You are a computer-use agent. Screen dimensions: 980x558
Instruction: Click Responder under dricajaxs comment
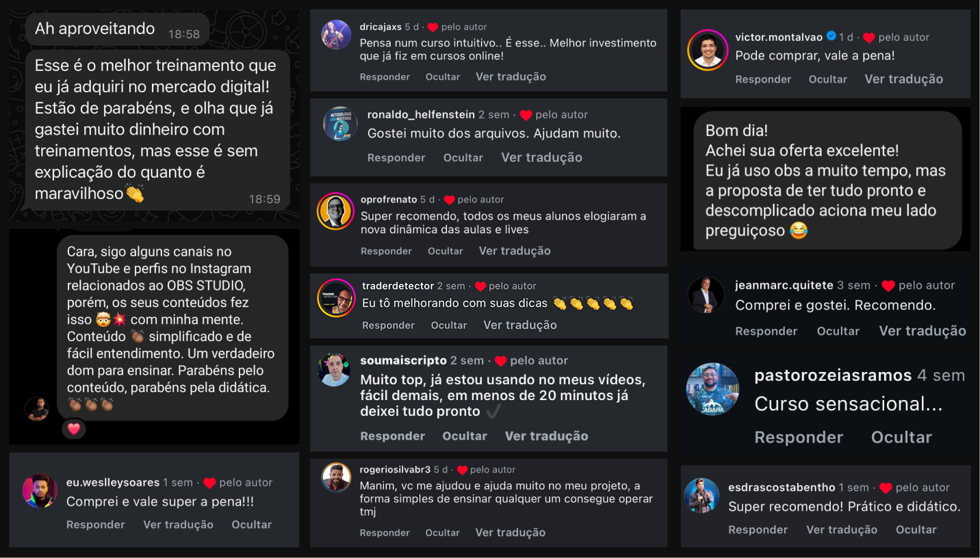[385, 77]
